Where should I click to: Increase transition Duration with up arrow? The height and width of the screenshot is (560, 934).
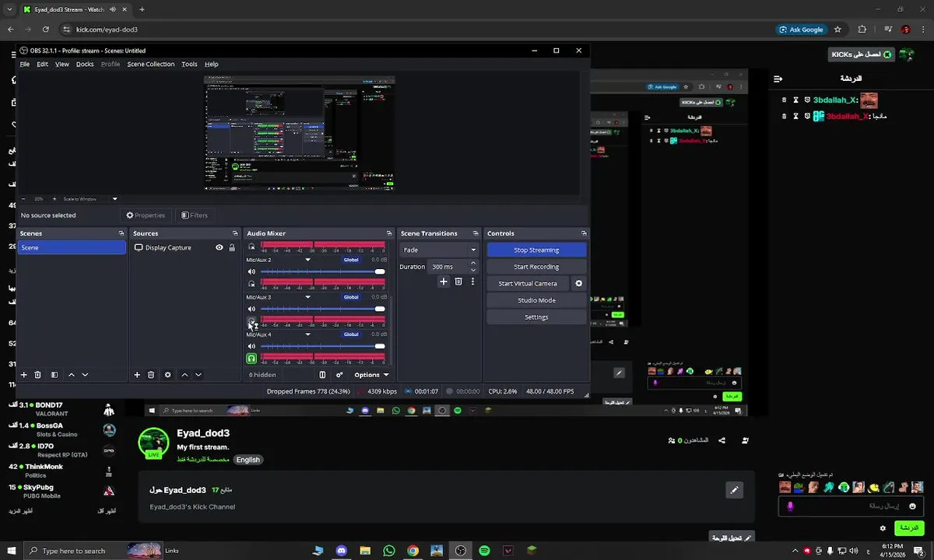point(472,264)
